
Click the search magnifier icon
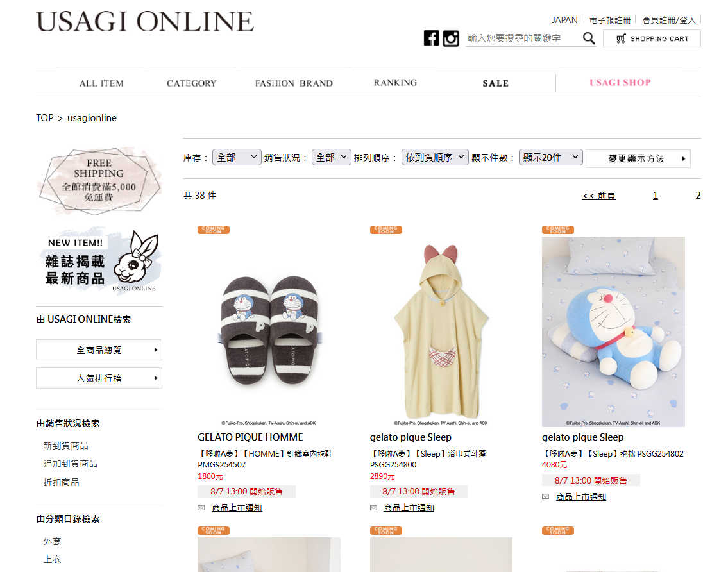click(x=589, y=38)
